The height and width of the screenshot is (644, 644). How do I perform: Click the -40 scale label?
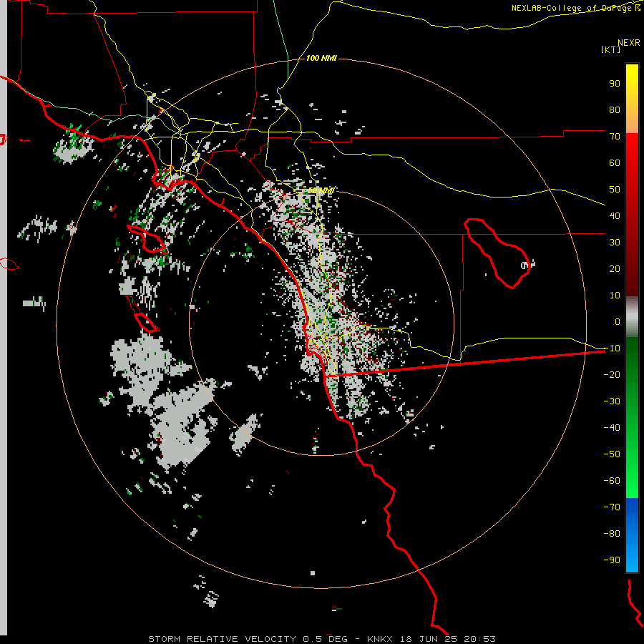click(612, 428)
